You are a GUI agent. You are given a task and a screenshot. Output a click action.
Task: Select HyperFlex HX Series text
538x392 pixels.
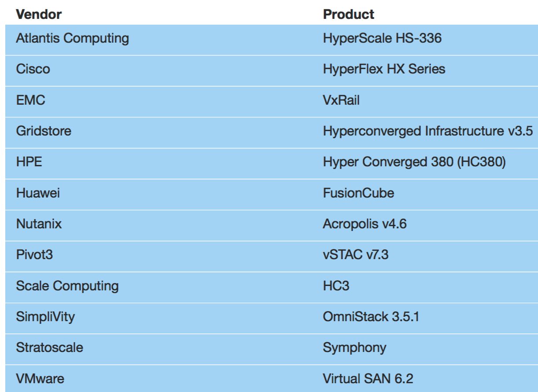(384, 70)
